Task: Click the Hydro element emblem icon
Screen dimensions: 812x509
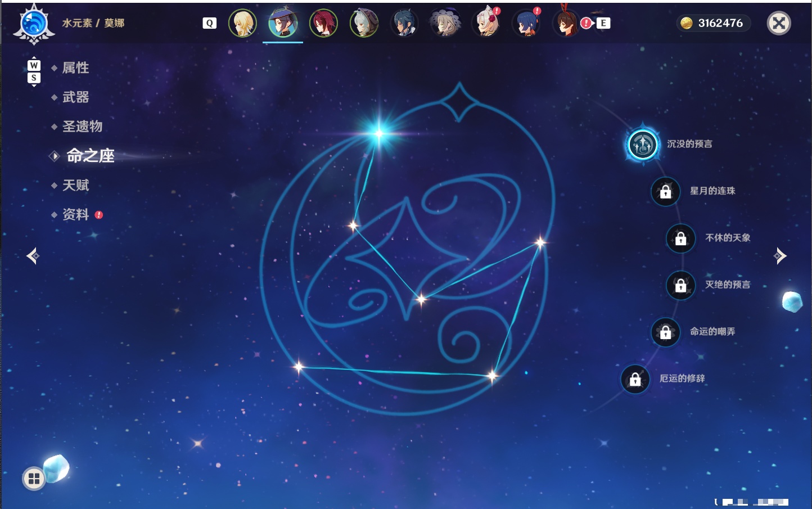Action: [x=34, y=24]
